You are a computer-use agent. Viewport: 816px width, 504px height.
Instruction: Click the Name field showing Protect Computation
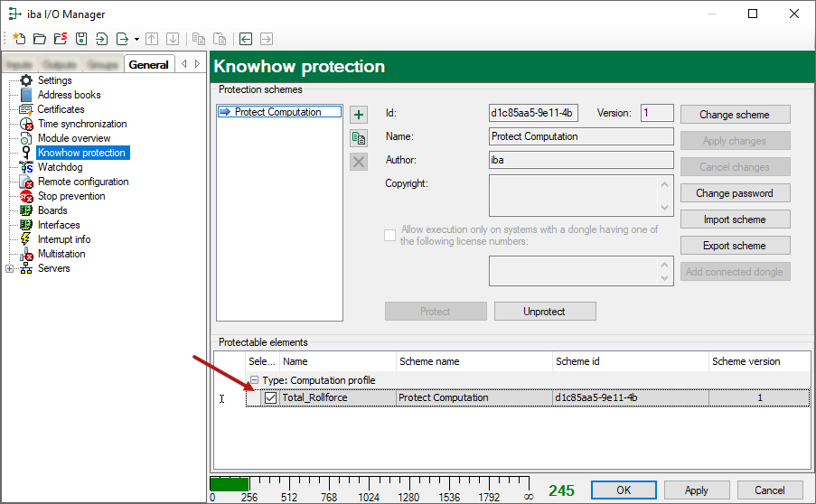tap(581, 136)
